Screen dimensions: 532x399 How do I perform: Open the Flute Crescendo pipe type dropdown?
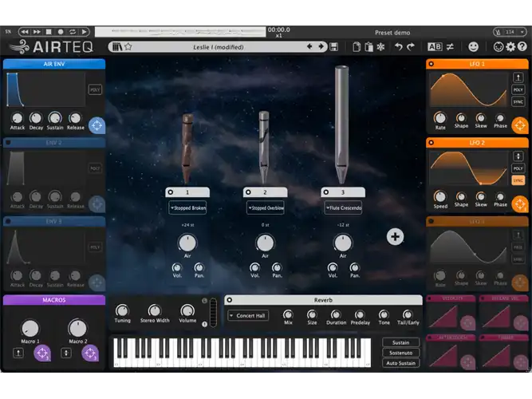click(343, 207)
